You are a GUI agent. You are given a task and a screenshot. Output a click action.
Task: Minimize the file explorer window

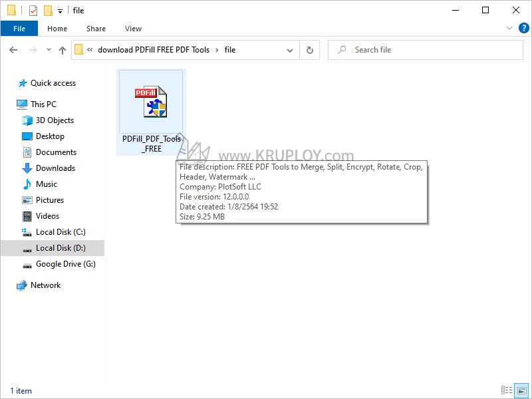[x=456, y=10]
